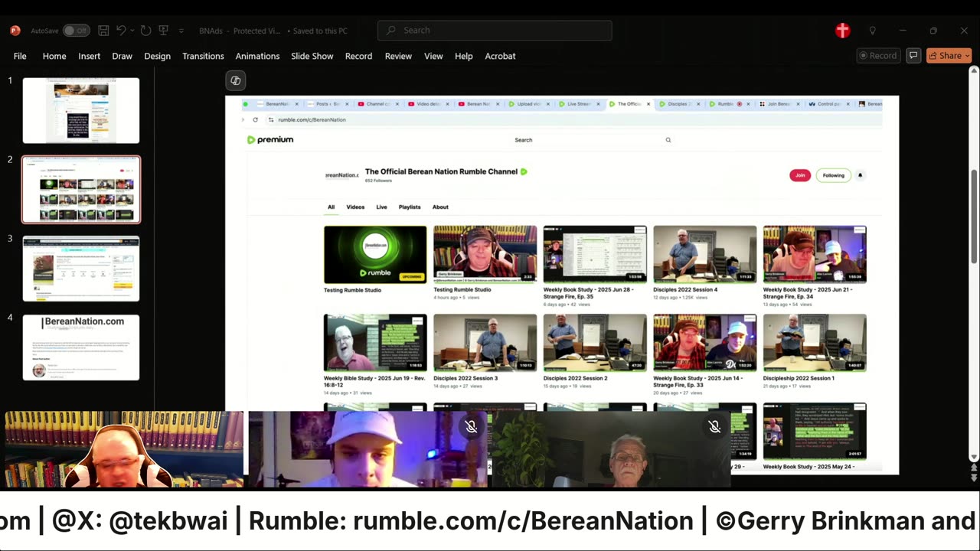Click the browser reload icon
This screenshot has width=980, height=551.
pos(256,119)
